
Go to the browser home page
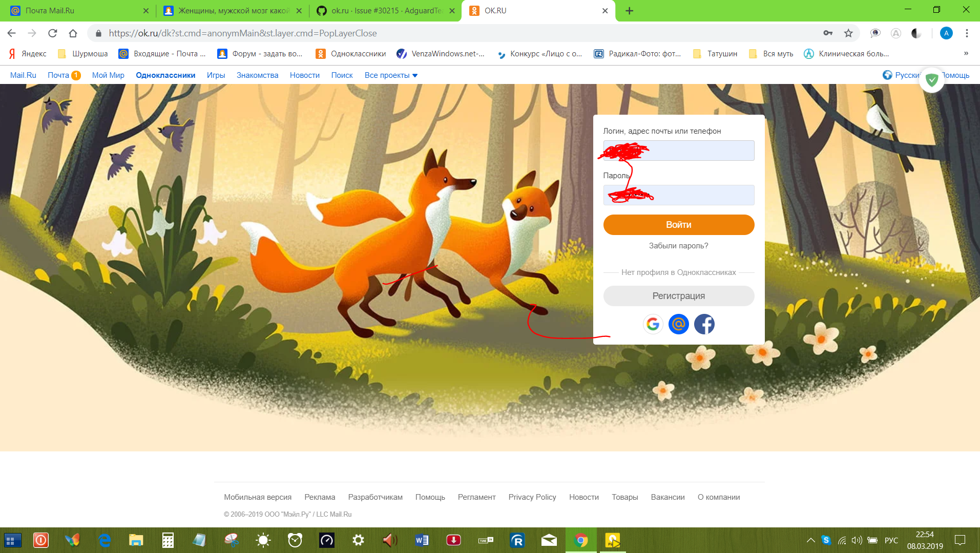(73, 33)
